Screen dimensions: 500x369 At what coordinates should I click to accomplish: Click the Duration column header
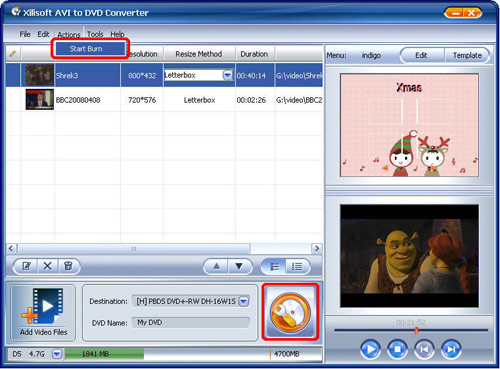click(x=254, y=54)
